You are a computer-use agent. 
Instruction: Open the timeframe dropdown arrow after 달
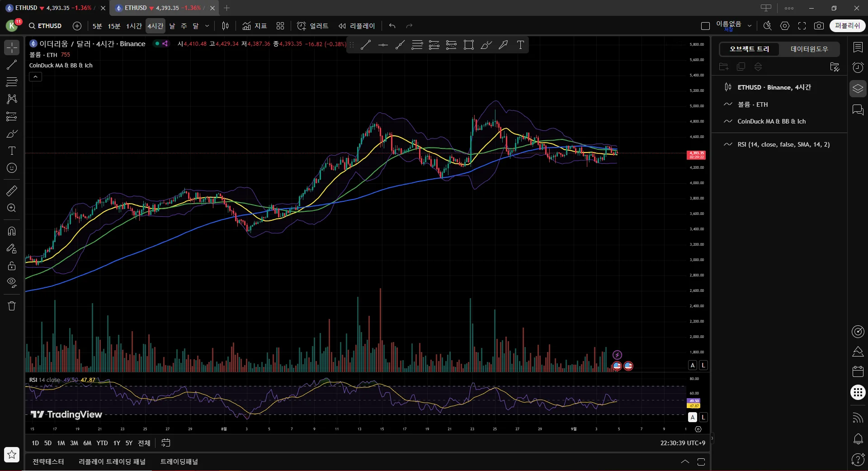pos(207,26)
